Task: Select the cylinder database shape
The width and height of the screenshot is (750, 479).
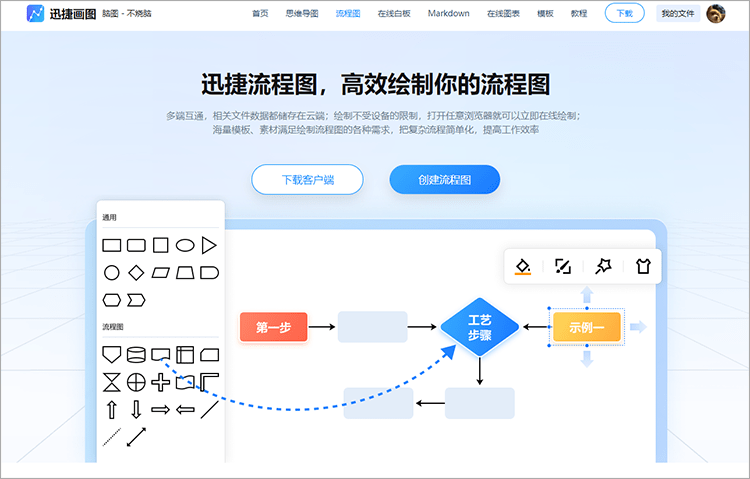Action: coord(136,354)
